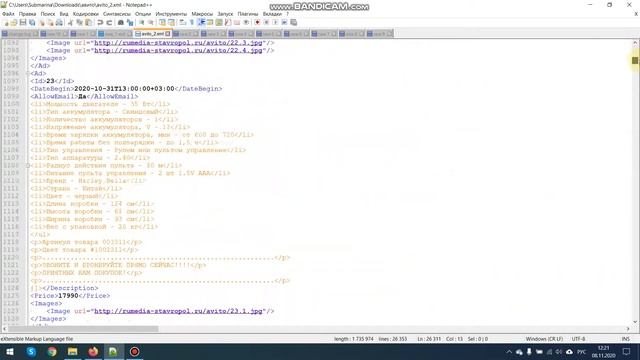This screenshot has width=640, height=360.
Task: Collapse the fold marker at line 1108
Action: tap(28, 165)
